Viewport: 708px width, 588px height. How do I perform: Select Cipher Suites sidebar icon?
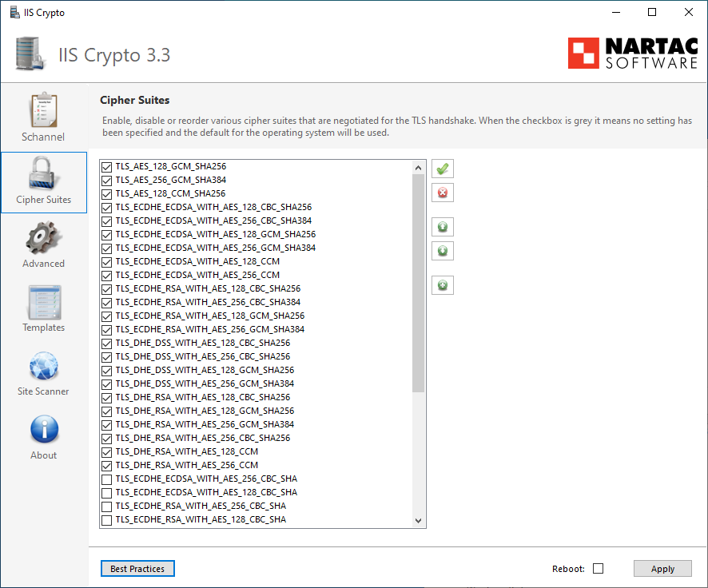[x=44, y=182]
